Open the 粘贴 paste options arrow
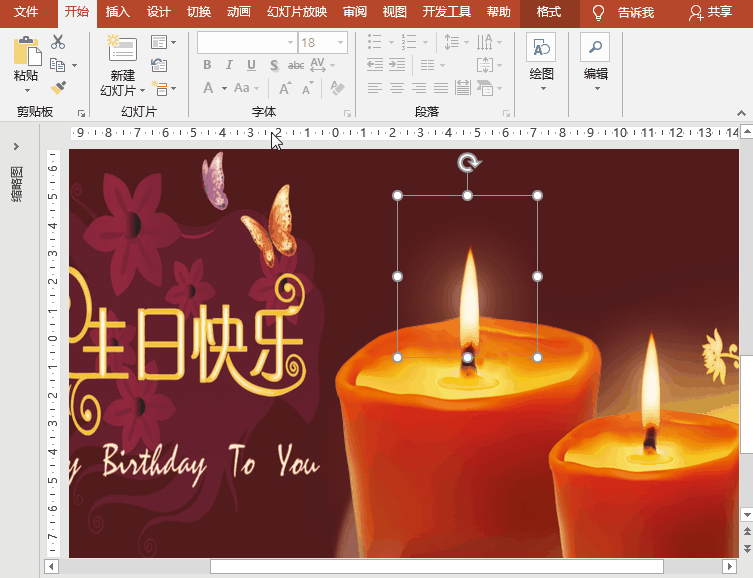 [x=27, y=90]
